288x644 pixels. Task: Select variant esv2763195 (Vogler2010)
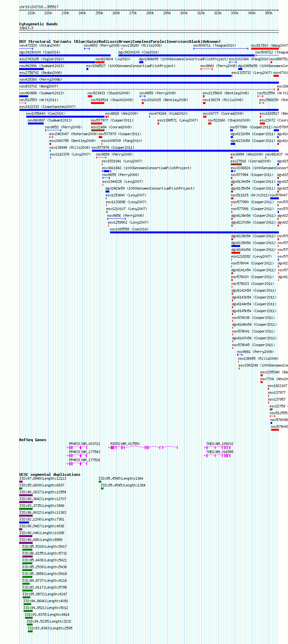42,59
